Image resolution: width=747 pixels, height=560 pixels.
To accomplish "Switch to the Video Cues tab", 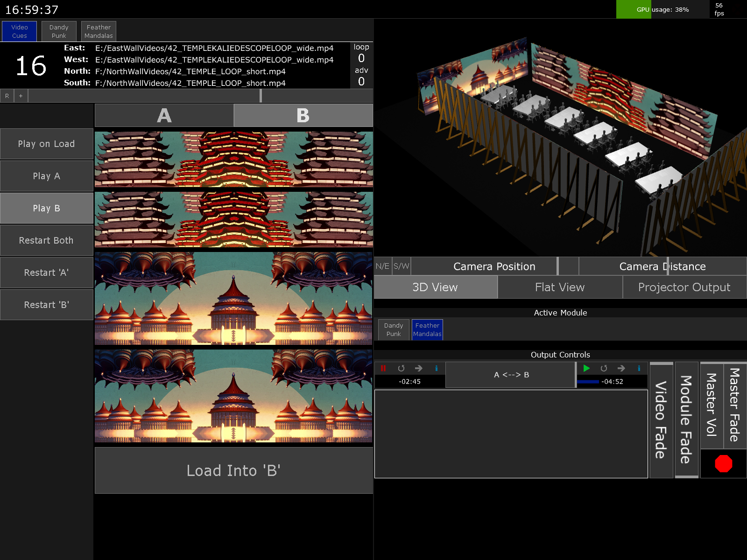I will click(19, 31).
